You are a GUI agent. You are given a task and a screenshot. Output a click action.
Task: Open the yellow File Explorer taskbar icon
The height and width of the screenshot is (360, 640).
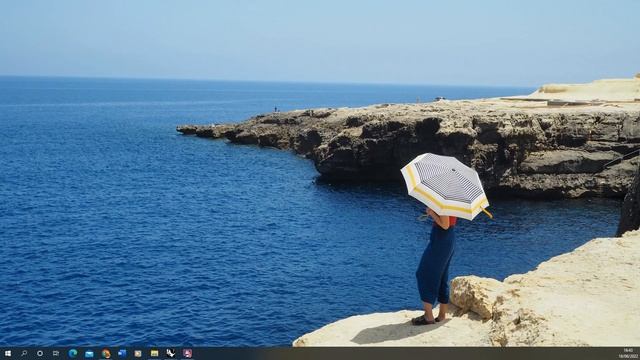pos(154,353)
